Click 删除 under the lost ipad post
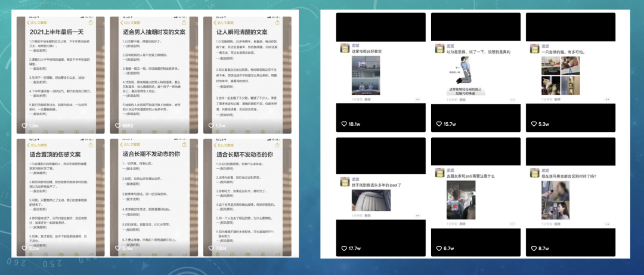The width and height of the screenshot is (644, 275). (367, 215)
